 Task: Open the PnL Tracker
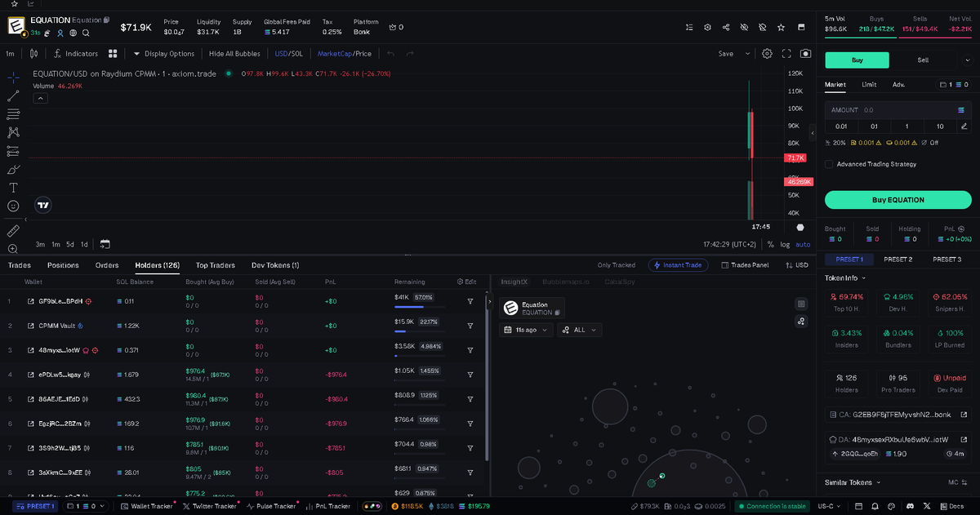click(327, 506)
